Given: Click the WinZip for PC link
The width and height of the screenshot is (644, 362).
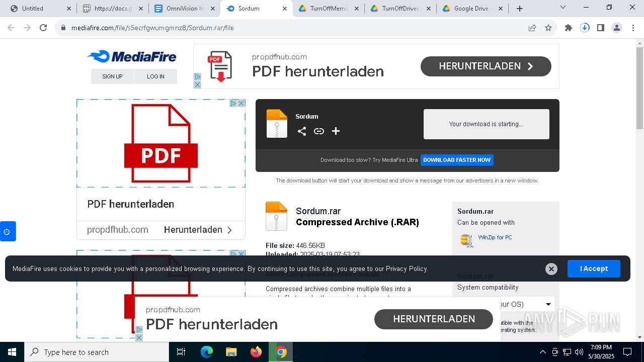Looking at the screenshot, I should tap(495, 237).
